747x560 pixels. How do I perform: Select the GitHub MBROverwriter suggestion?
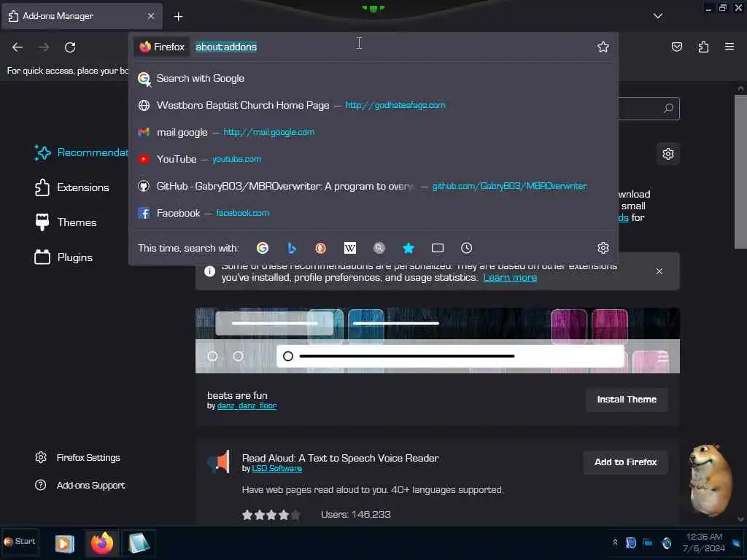click(373, 186)
